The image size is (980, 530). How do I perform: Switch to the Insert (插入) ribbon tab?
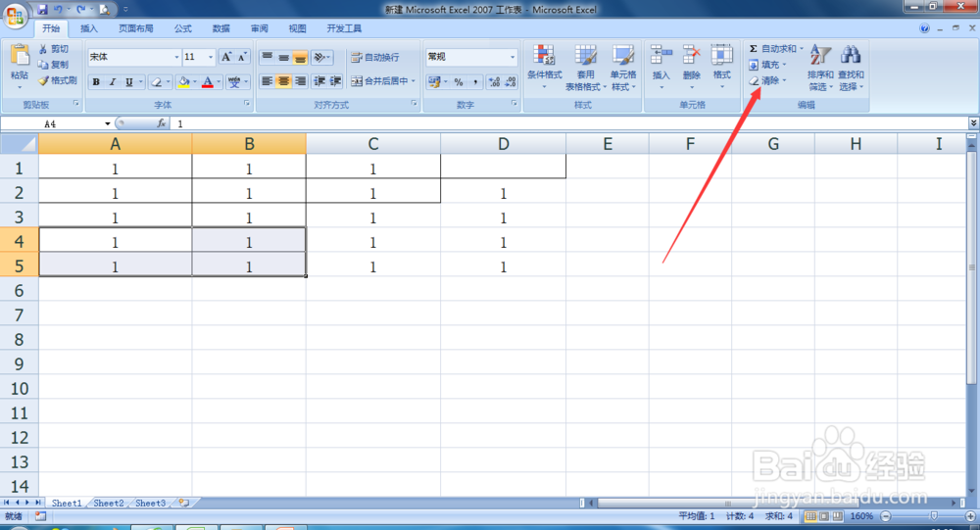89,28
